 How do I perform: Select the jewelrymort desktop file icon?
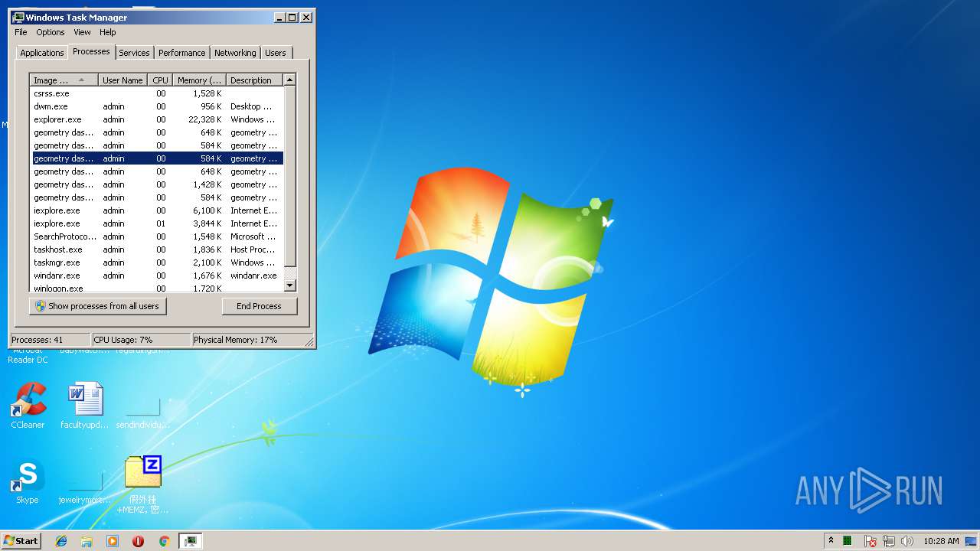pyautogui.click(x=85, y=487)
